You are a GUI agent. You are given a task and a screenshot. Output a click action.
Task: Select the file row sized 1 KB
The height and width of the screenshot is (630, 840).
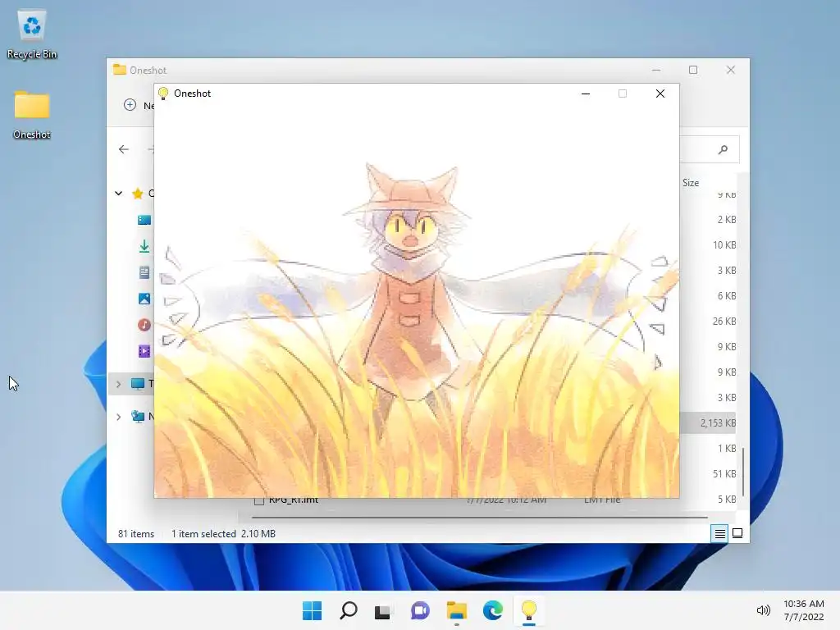coord(707,448)
